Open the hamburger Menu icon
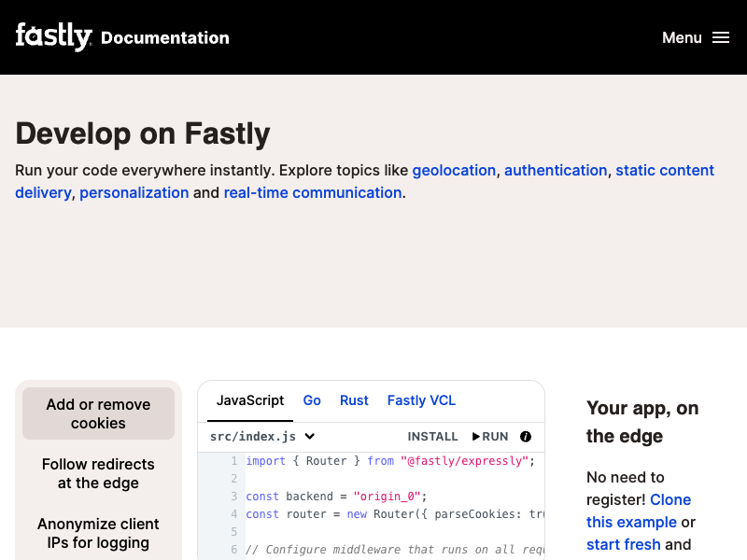 pyautogui.click(x=721, y=37)
